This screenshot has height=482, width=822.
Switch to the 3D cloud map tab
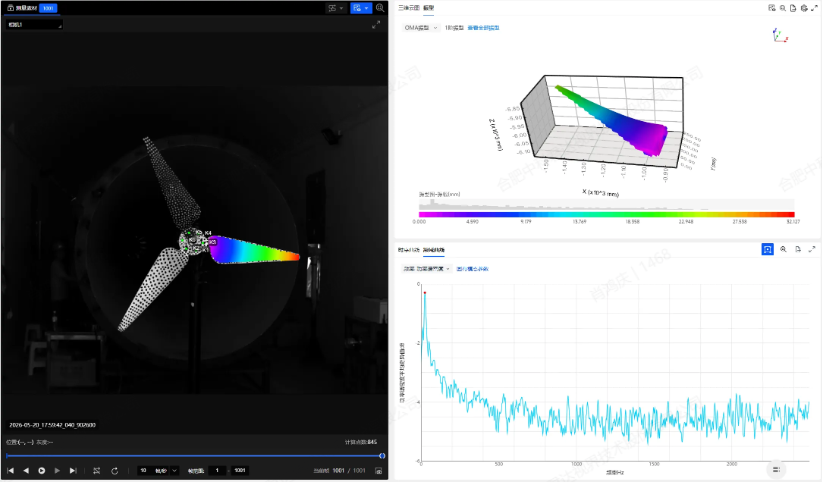point(408,8)
